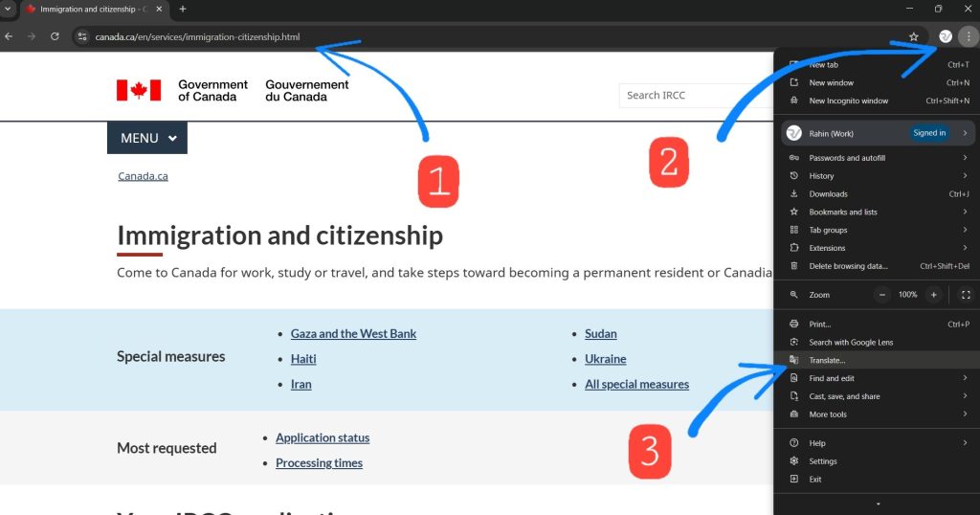Screen dimensions: 980x515
Task: Expand the MENU dropdown button
Action: click(x=146, y=138)
